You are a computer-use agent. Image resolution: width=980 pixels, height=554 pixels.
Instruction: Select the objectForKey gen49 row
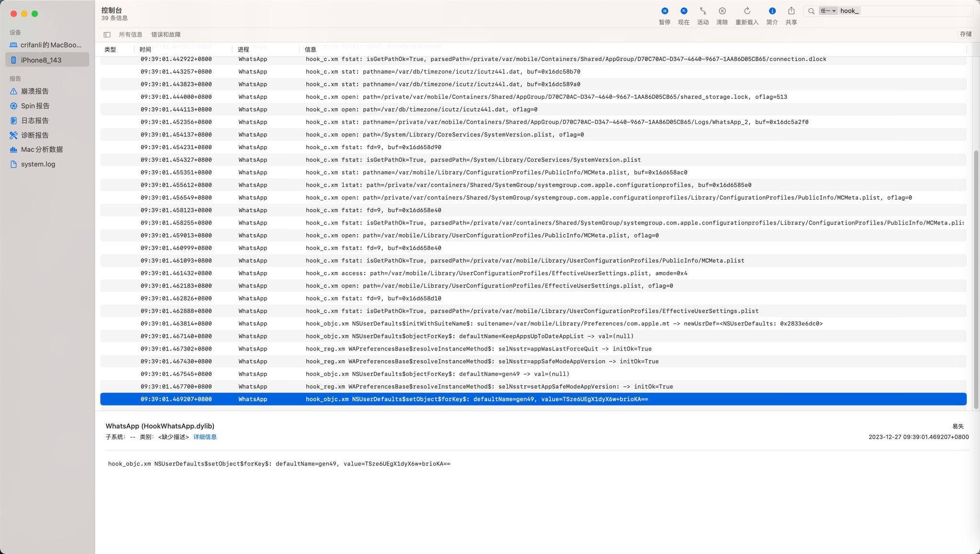coord(533,374)
